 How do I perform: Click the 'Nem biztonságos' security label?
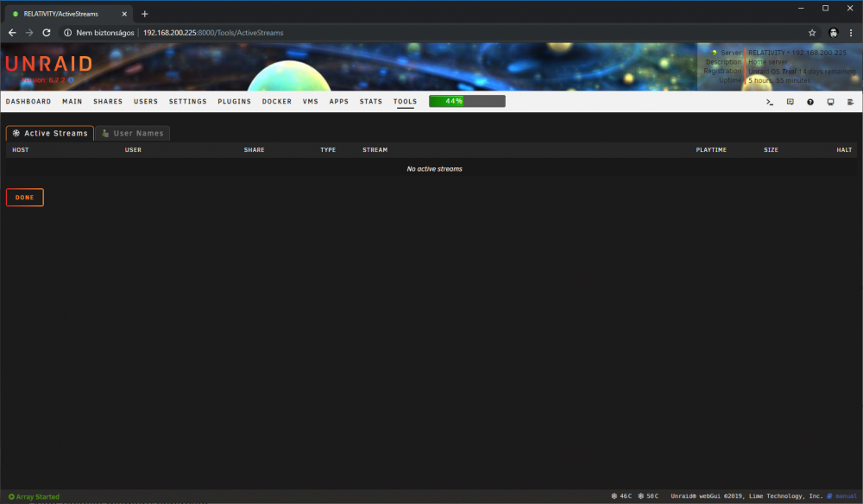[x=105, y=33]
